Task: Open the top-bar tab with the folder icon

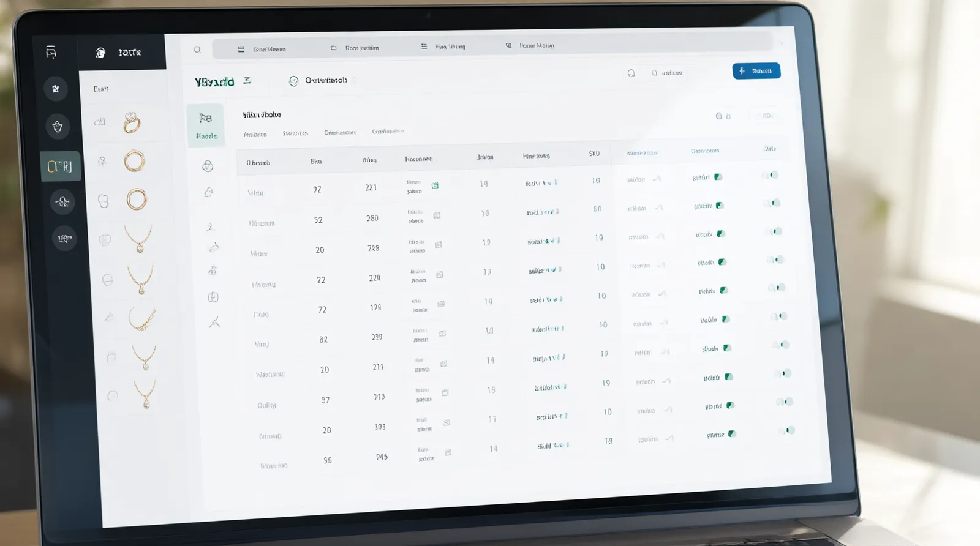Action: pos(355,48)
